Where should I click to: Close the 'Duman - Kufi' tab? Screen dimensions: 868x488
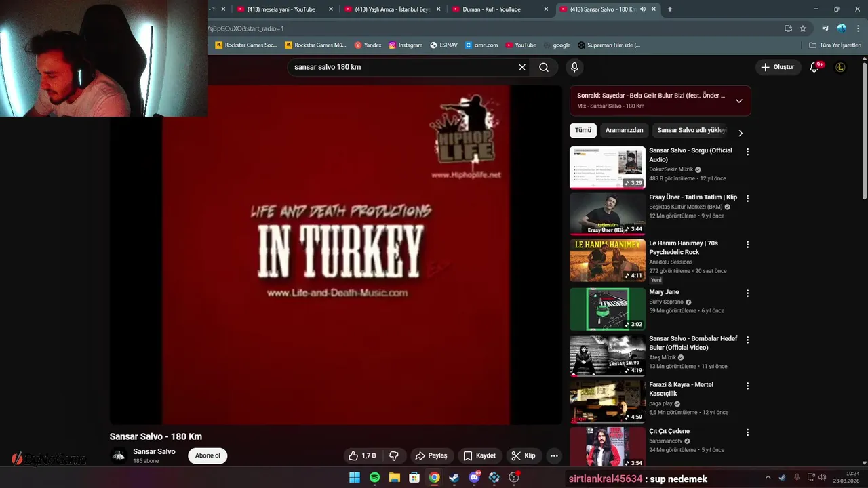tap(546, 9)
